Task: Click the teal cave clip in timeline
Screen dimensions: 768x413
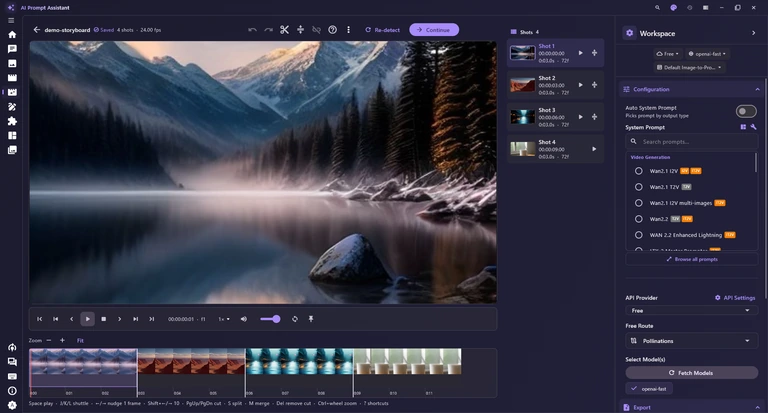Action: point(299,362)
